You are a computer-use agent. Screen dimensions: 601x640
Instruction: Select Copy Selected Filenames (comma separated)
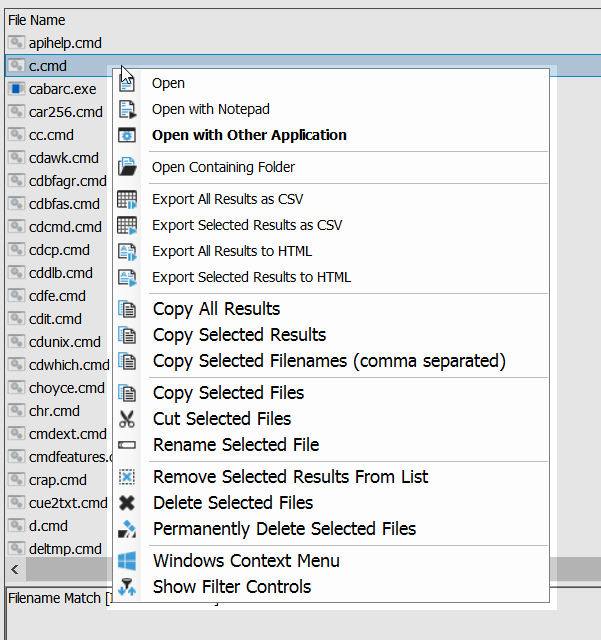pos(329,361)
